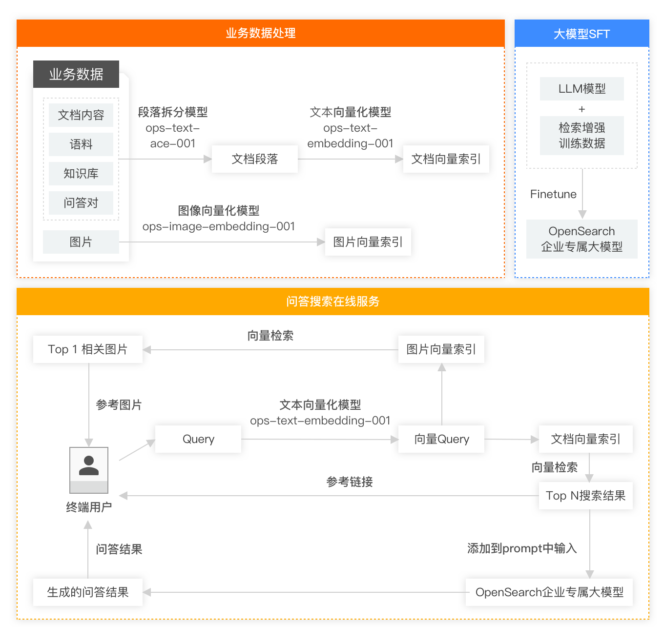Click the plus sign under LLM模型
The height and width of the screenshot is (644, 664).
pos(581,109)
